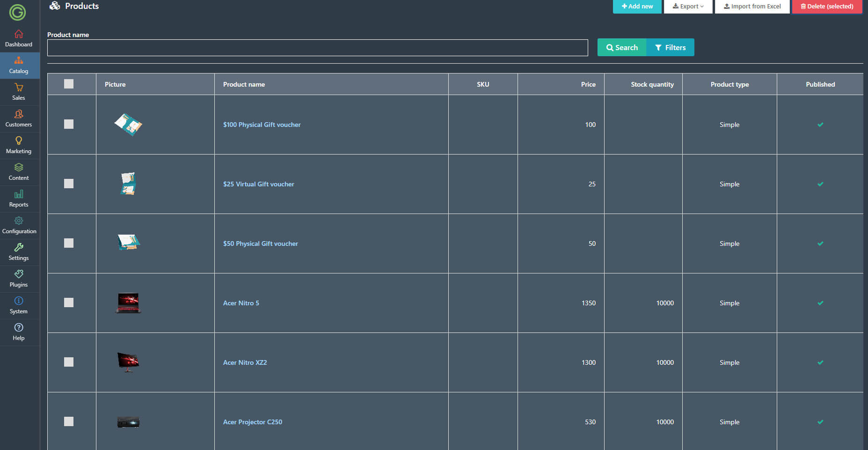Focus the Product name search field
868x450 pixels.
[317, 48]
